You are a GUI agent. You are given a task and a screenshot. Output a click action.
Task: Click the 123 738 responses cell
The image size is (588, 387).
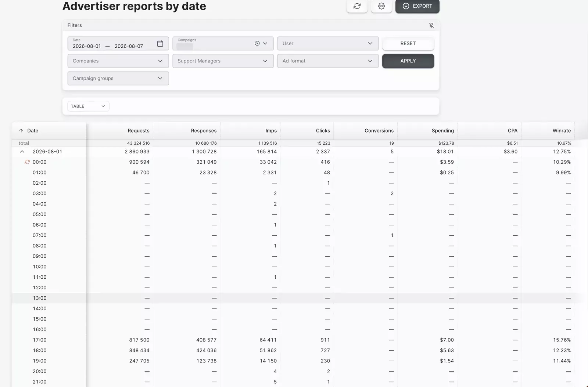(207, 361)
